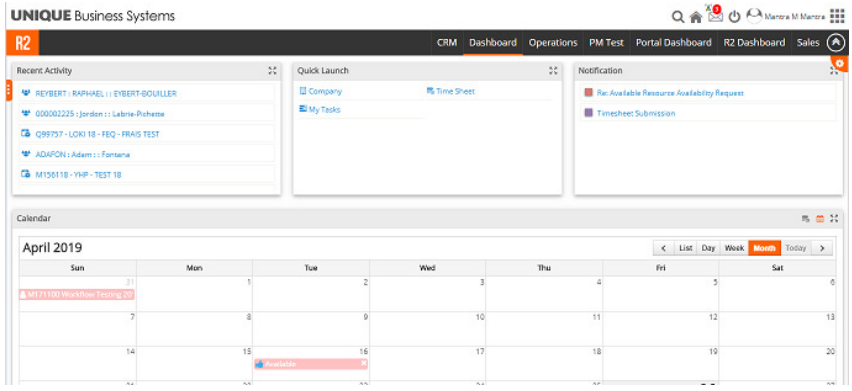
Task: Click the Today button
Action: (x=796, y=248)
